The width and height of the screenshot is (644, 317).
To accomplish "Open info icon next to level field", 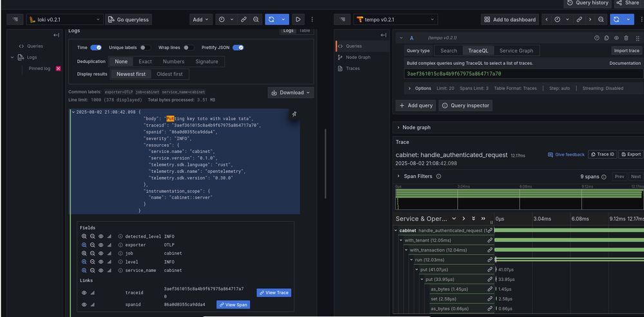I will [120, 262].
